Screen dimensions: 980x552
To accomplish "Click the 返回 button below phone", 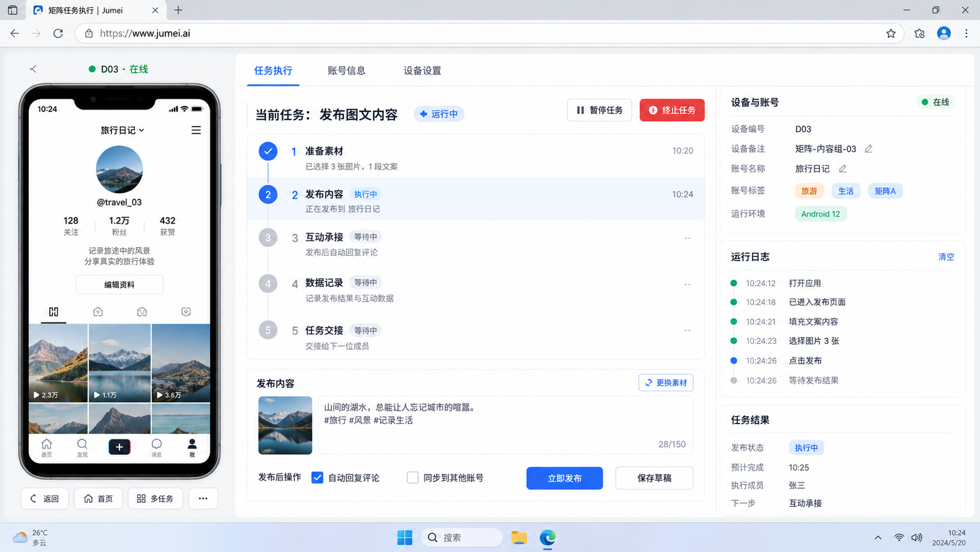I will [45, 499].
